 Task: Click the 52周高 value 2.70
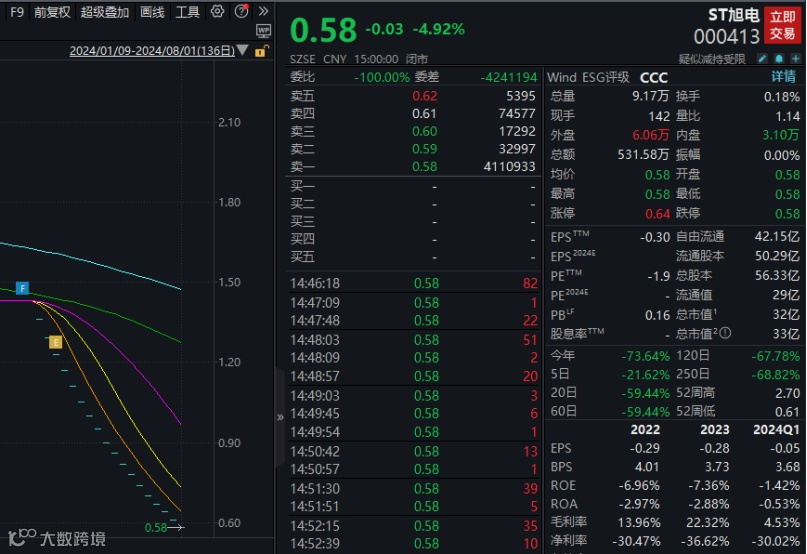(x=787, y=393)
